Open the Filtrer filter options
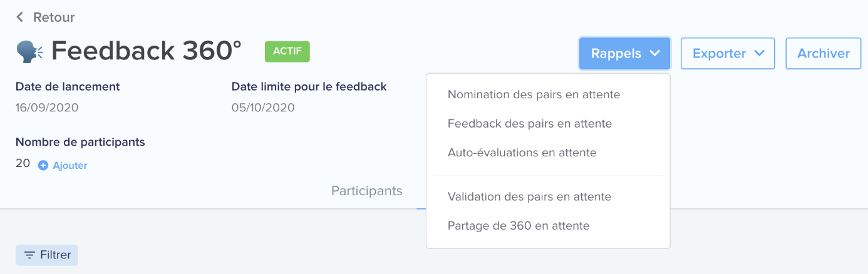868x274 pixels. tap(47, 255)
